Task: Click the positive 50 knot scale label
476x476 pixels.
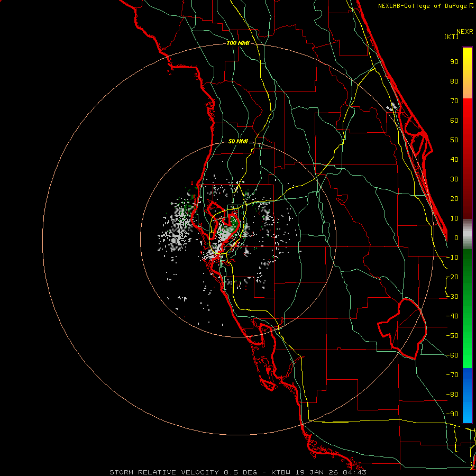Action: pyautogui.click(x=454, y=140)
